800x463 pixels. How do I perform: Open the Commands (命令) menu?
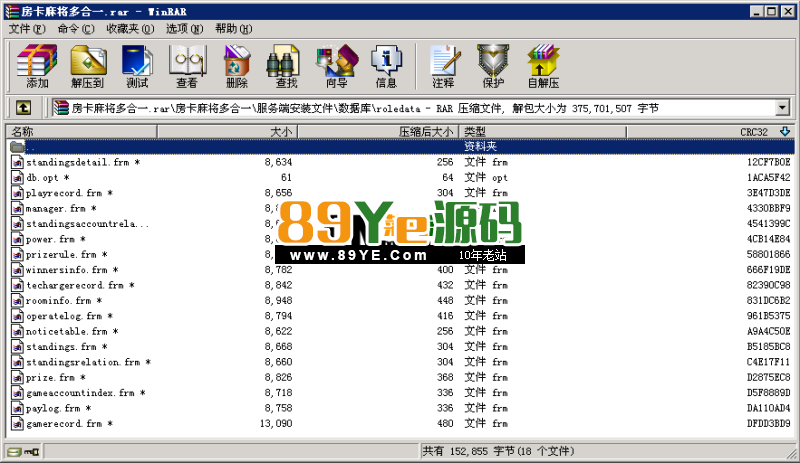pyautogui.click(x=76, y=29)
